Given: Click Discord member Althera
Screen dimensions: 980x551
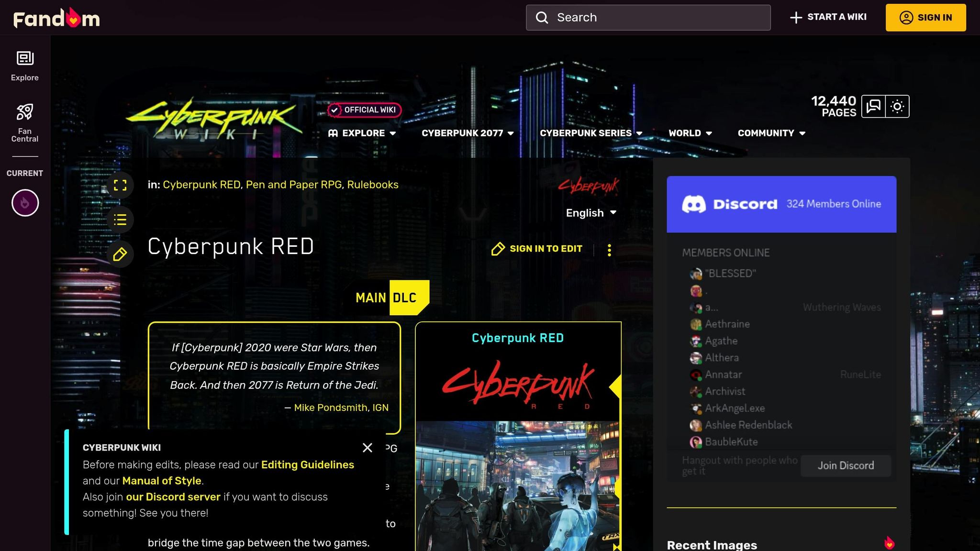Looking at the screenshot, I should coord(722,358).
